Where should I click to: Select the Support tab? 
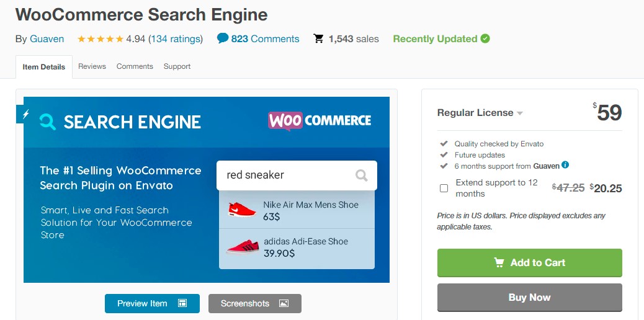(x=177, y=66)
